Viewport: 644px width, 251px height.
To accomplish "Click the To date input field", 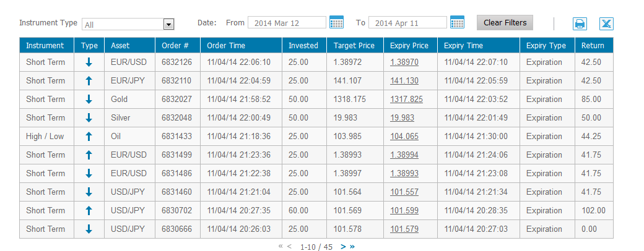I will (x=407, y=23).
